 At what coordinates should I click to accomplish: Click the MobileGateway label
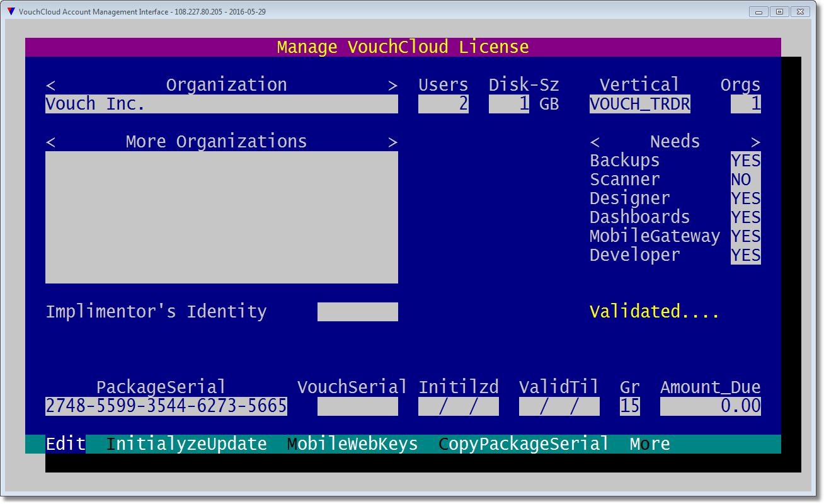[x=655, y=236]
